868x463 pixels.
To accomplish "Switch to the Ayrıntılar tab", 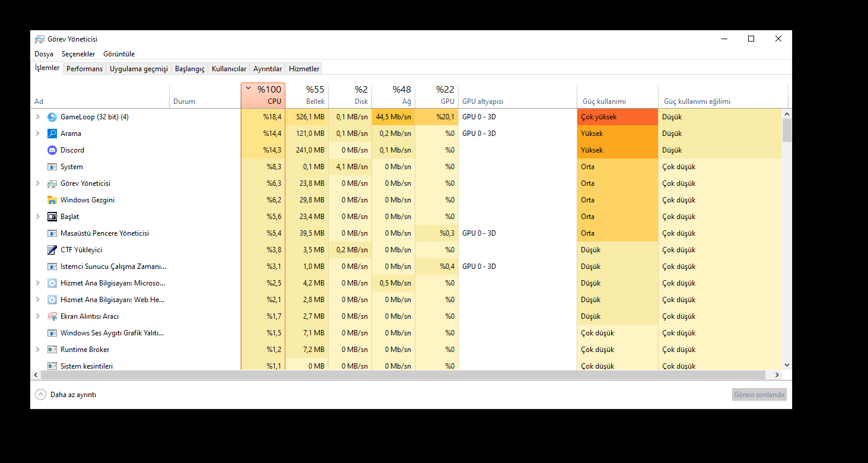I will click(x=268, y=69).
